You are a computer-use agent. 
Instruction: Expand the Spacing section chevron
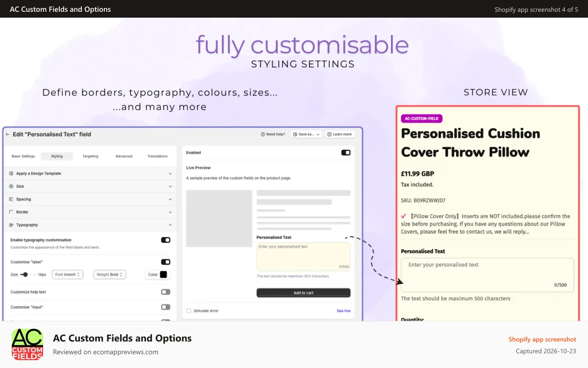[x=170, y=199]
